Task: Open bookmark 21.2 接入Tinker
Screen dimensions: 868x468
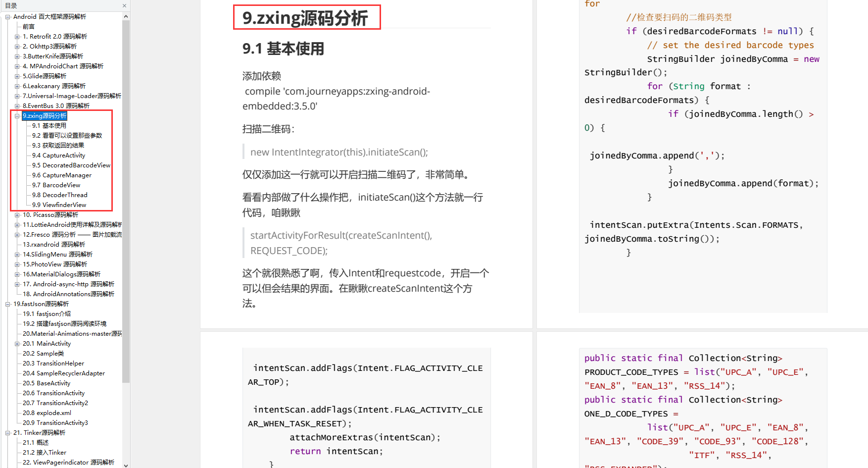Action: 45,453
